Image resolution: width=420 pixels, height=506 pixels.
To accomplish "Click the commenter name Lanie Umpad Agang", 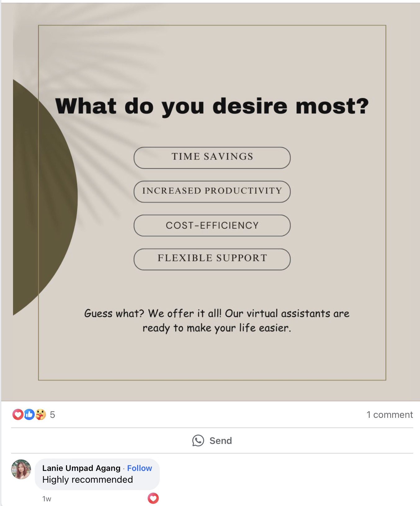I will tap(81, 468).
